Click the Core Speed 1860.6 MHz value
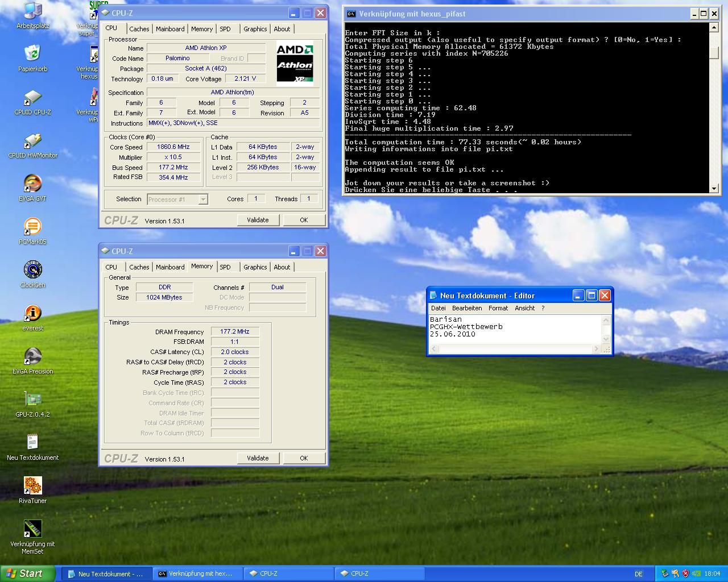This screenshot has width=728, height=582. point(173,147)
